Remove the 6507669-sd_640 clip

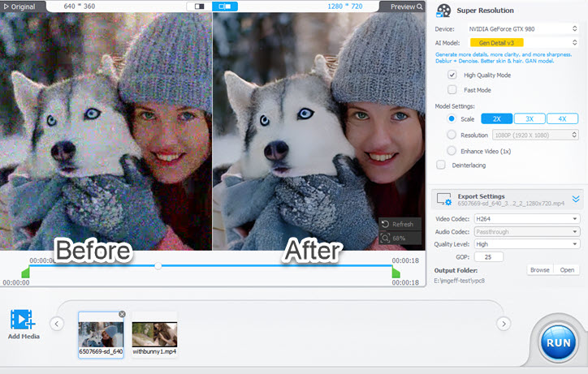point(122,314)
